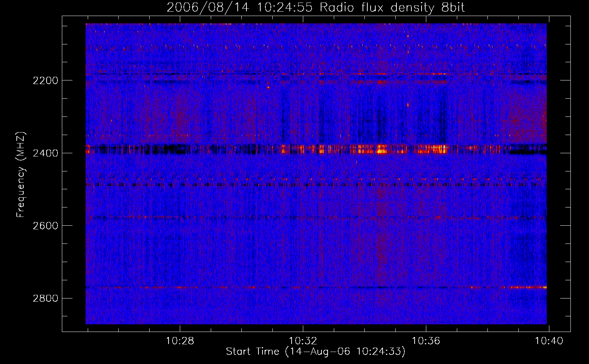Click the 10:40 time tick label

coord(549,341)
